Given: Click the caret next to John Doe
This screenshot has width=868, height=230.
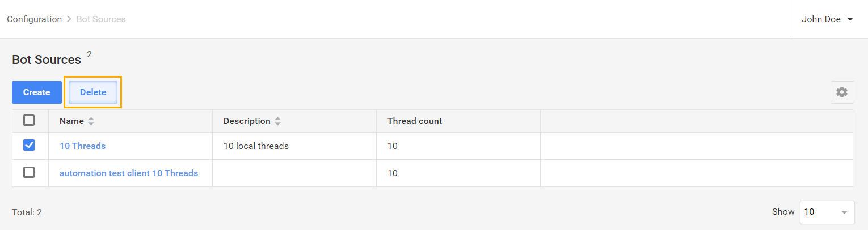Looking at the screenshot, I should click(850, 19).
